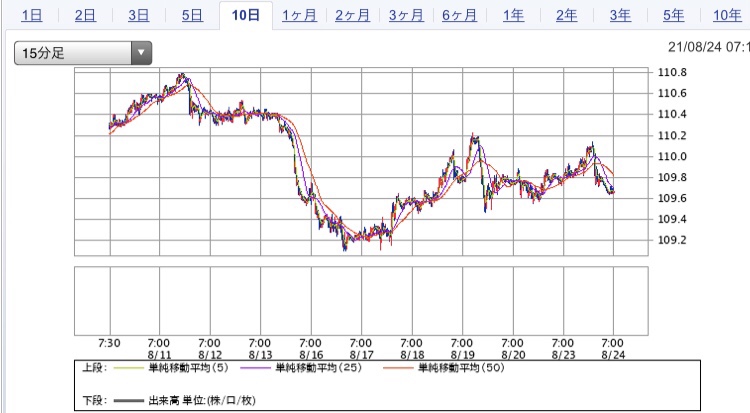The height and width of the screenshot is (413, 750).
Task: Switch to the 2ヶ月 chart period
Action: [353, 15]
